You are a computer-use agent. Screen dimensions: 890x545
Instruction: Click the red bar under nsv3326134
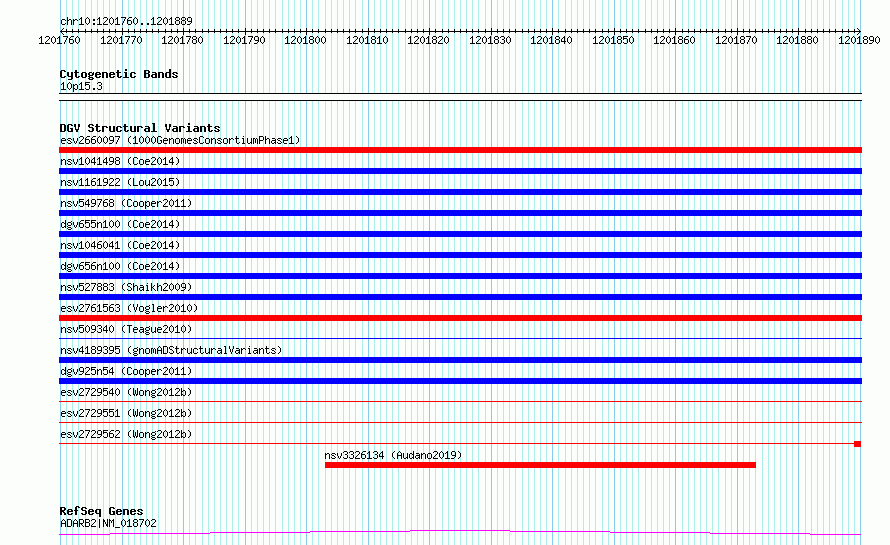[540, 465]
